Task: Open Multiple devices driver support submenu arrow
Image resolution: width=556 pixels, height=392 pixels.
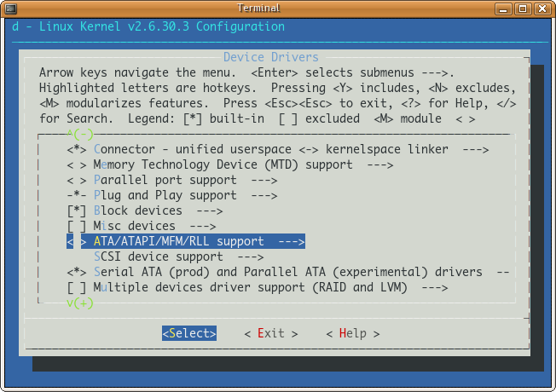Action: coord(435,288)
